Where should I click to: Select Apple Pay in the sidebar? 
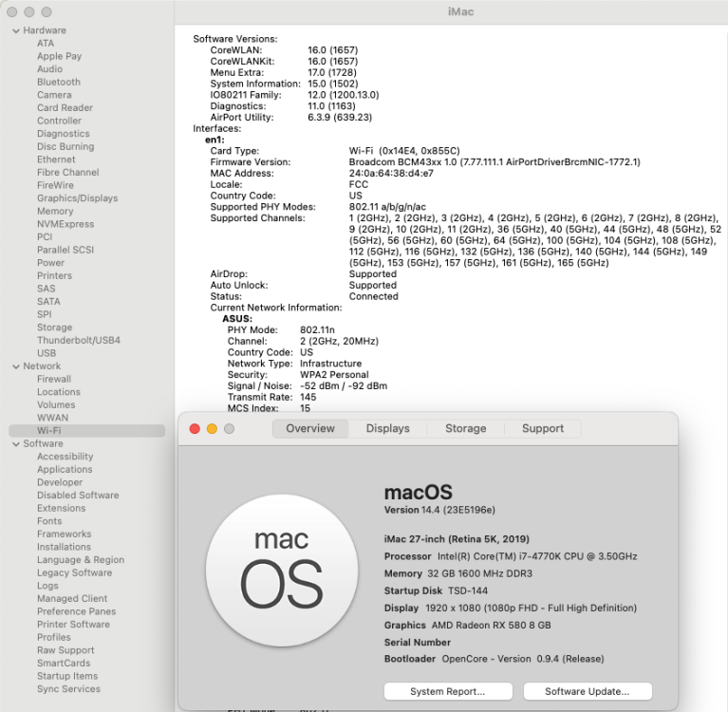click(60, 56)
